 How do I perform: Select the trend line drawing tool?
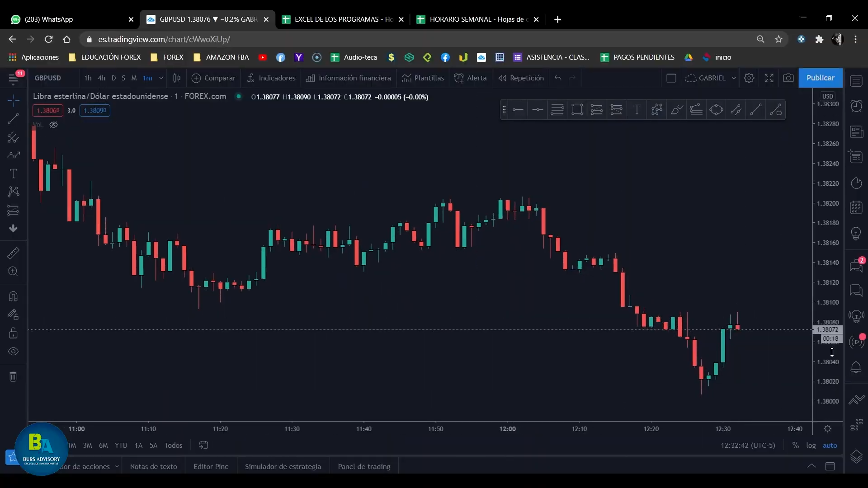pos(13,119)
